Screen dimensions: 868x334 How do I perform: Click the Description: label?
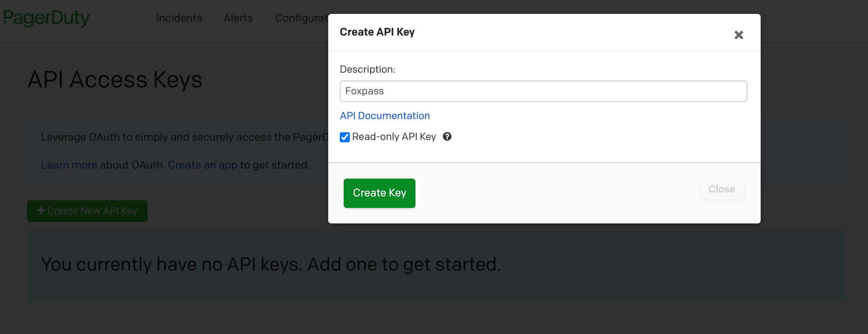[x=368, y=70]
